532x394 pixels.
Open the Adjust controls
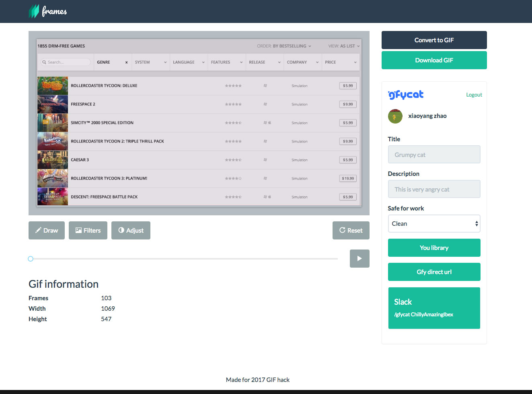tap(131, 231)
